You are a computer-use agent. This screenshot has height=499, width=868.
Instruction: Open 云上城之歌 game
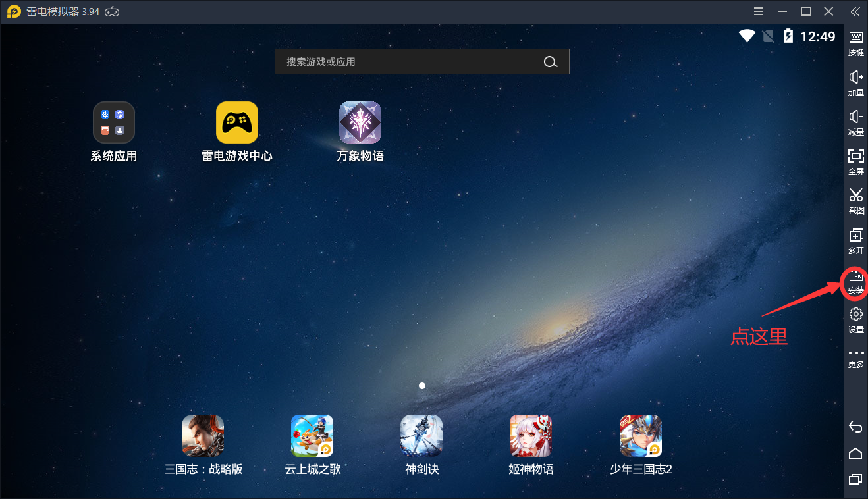[313, 445]
